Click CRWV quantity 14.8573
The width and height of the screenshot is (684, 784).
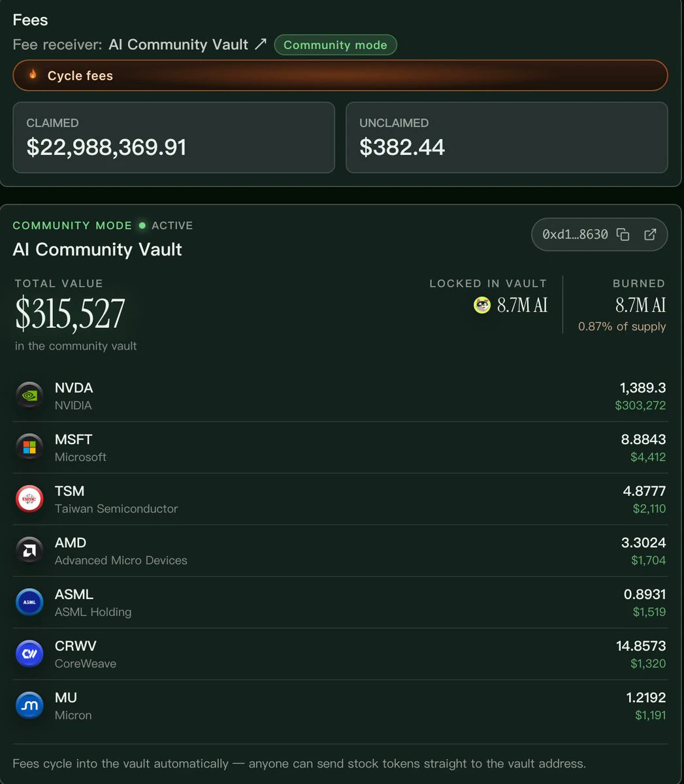point(641,646)
